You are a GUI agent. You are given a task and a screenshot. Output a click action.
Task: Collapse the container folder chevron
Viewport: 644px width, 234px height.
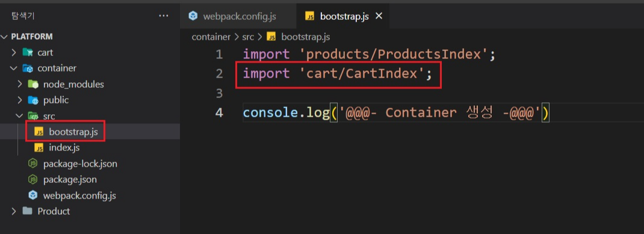[14, 68]
